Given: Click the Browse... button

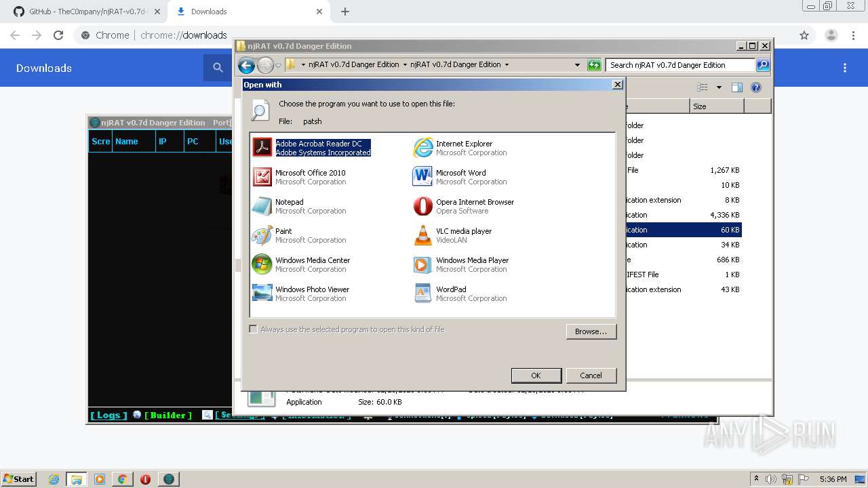Looking at the screenshot, I should click(x=591, y=331).
